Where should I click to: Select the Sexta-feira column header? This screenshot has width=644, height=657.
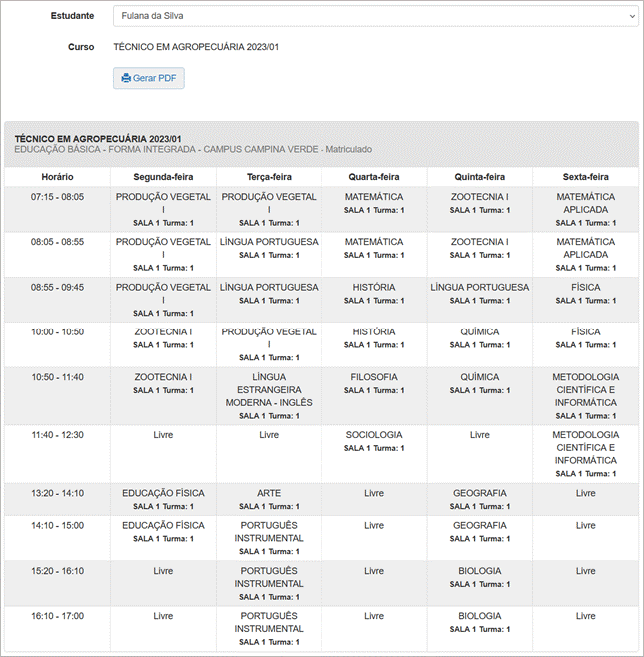[585, 177]
